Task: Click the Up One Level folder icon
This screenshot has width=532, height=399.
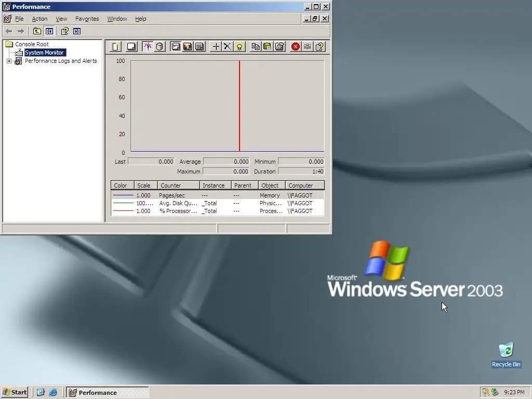Action: click(x=37, y=31)
